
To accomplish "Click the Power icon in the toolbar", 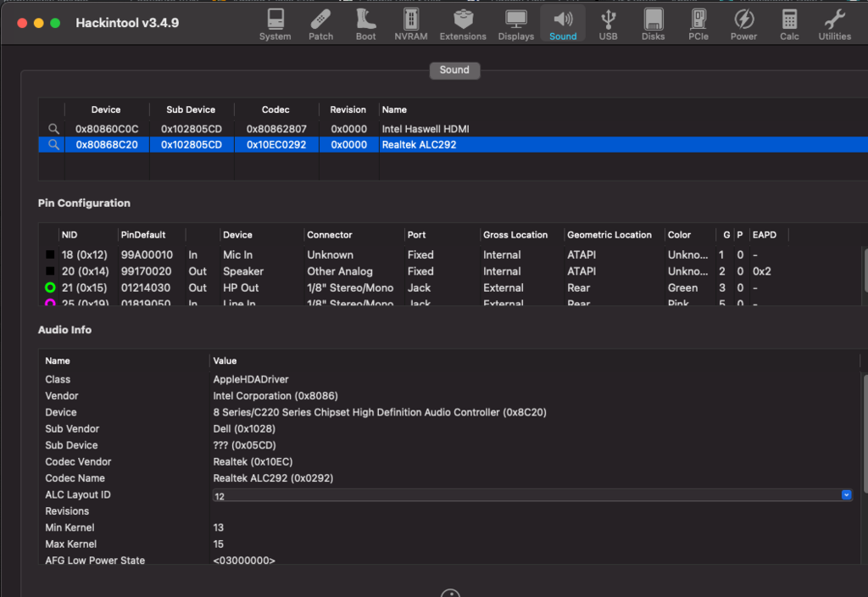I will 743,23.
